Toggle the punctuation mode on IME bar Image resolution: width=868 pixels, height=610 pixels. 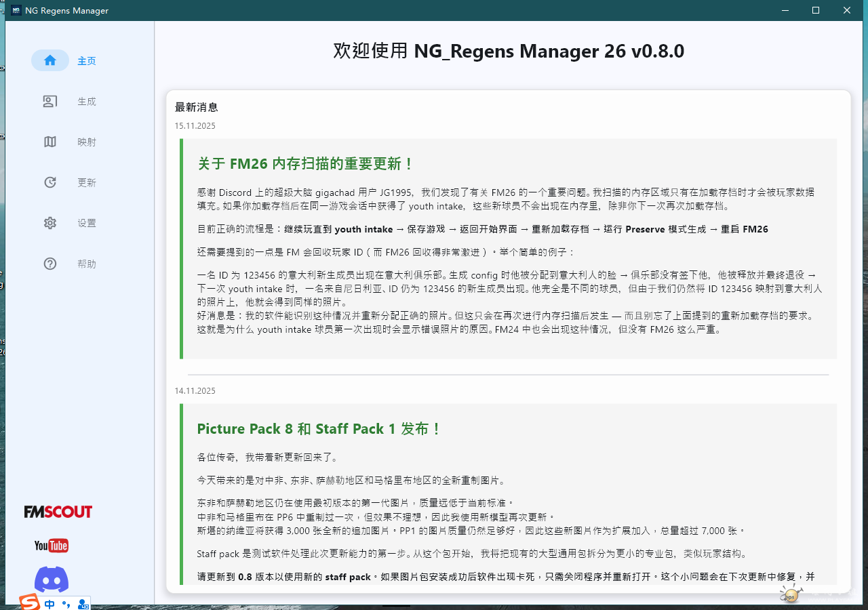coord(66,603)
